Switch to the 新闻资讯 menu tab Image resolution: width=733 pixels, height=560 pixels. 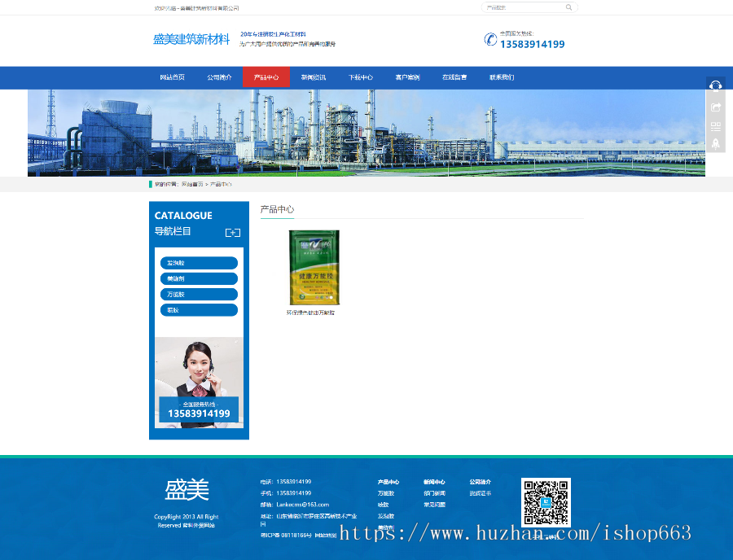tap(312, 77)
